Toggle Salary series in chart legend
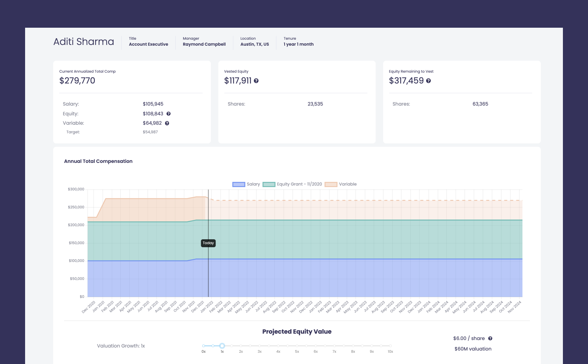The image size is (588, 364). point(246,184)
